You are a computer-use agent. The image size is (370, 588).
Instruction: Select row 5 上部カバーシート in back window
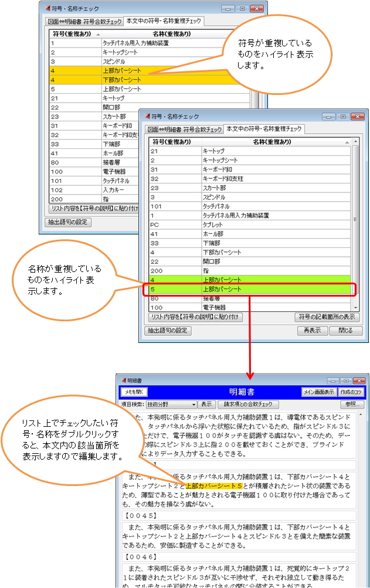pos(150,89)
